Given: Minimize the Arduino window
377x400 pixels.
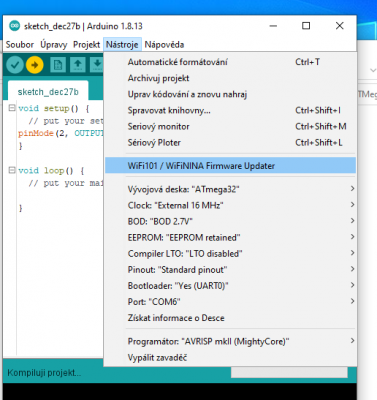Looking at the screenshot, I should (x=273, y=26).
